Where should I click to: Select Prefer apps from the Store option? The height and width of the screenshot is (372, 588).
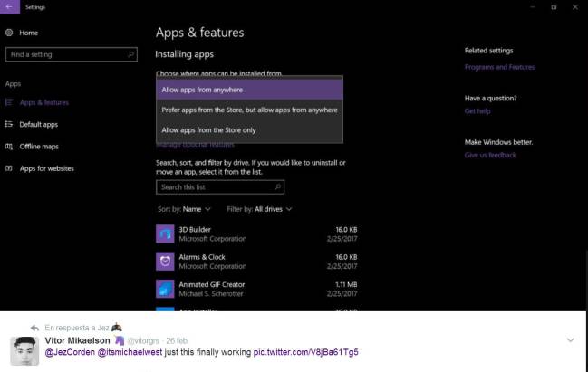click(x=249, y=110)
